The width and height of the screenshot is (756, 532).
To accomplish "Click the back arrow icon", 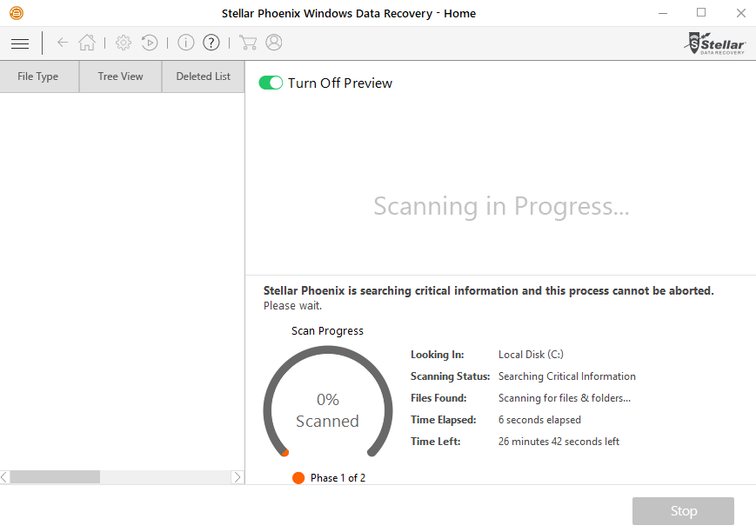I will 63,43.
